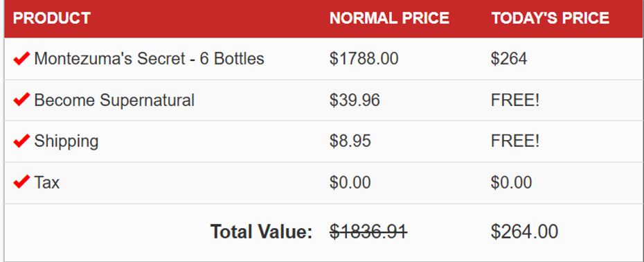The height and width of the screenshot is (262, 644).
Task: Click the $8.95 shipping price
Action: pos(350,141)
